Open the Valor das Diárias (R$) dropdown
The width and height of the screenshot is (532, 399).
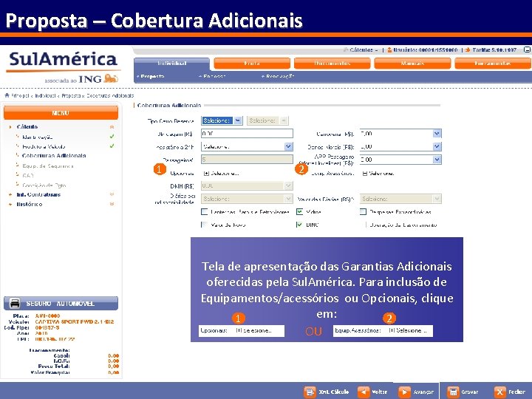click(x=400, y=199)
